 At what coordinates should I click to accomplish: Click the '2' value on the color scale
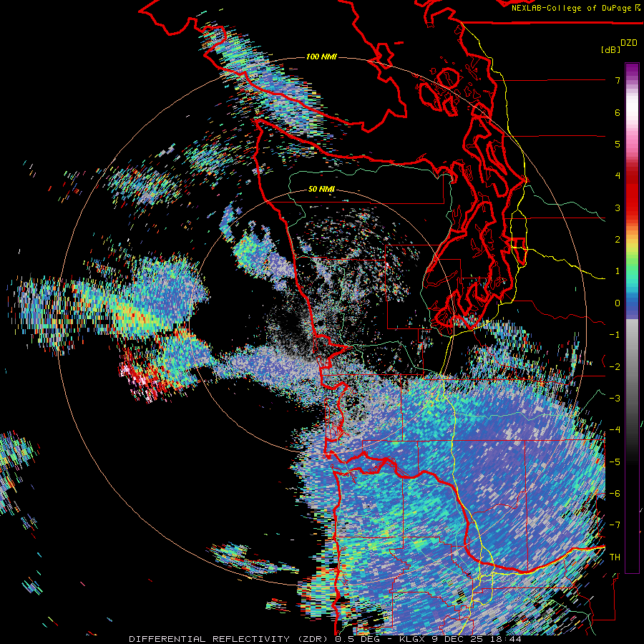[x=618, y=240]
